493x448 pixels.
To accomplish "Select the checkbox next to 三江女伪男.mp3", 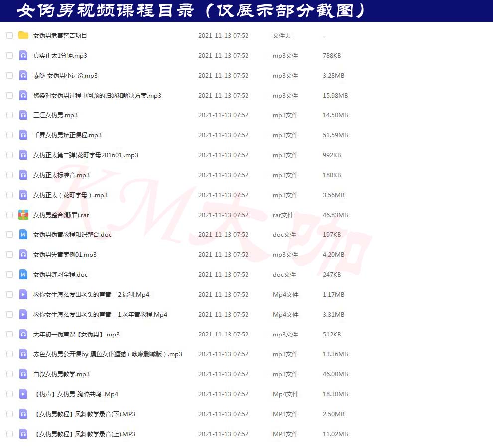I will (x=9, y=115).
